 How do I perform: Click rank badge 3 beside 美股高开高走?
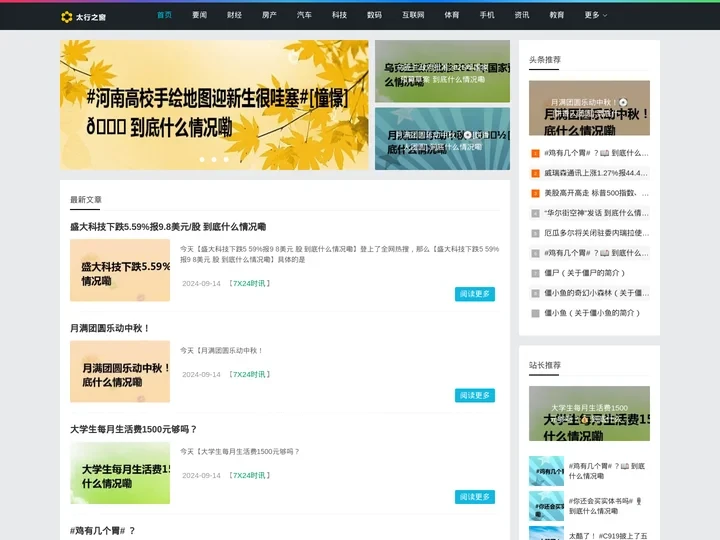point(535,193)
